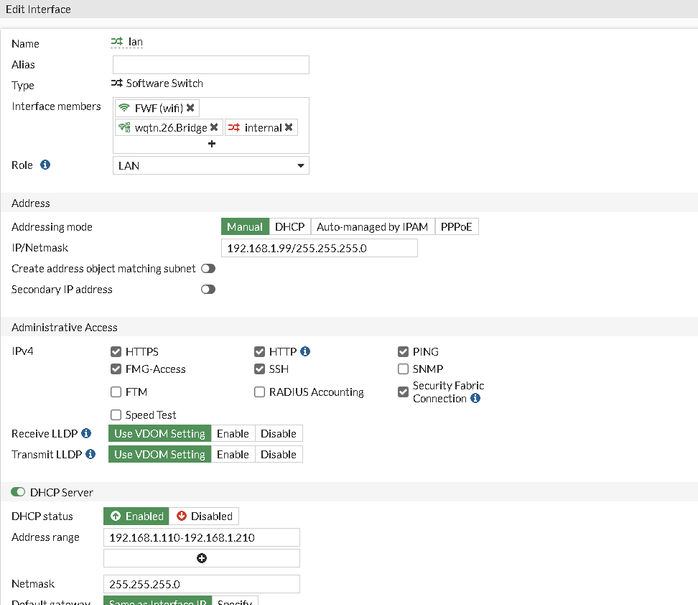Image resolution: width=698 pixels, height=605 pixels.
Task: Select DHCP addressing mode
Action: 290,227
